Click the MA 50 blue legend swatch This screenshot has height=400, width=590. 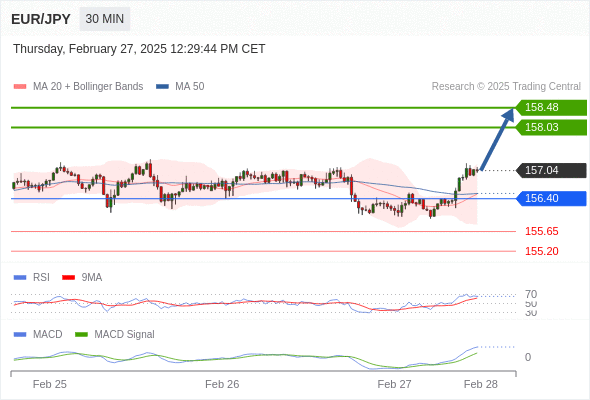point(162,87)
